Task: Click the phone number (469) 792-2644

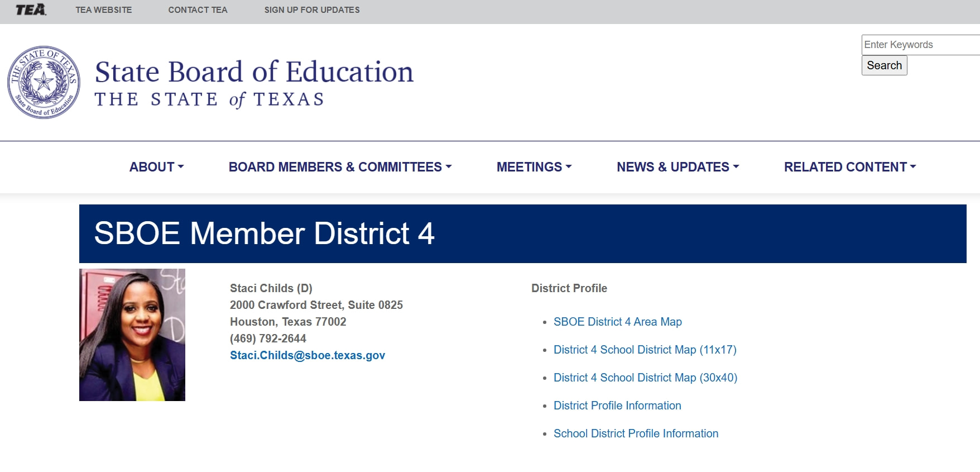Action: click(268, 338)
